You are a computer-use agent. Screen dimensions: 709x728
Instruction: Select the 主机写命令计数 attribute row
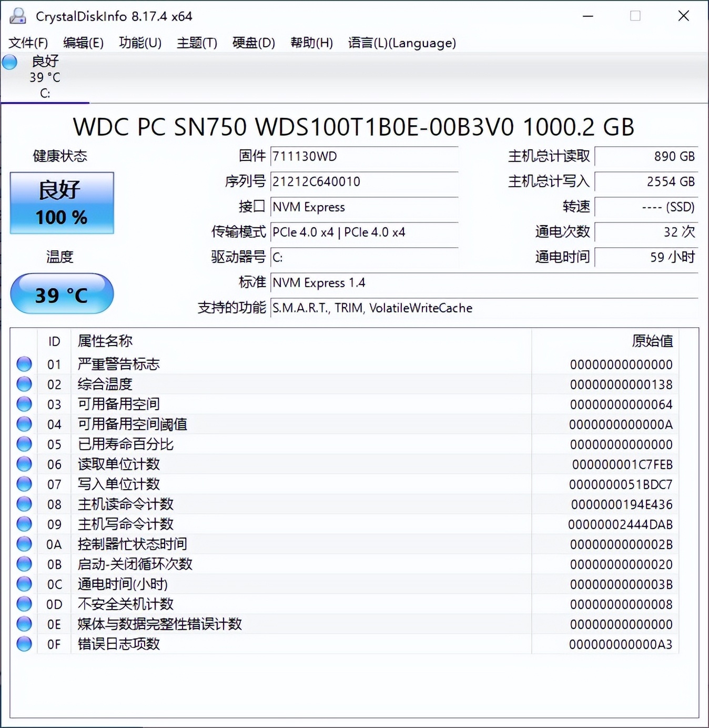[210, 523]
